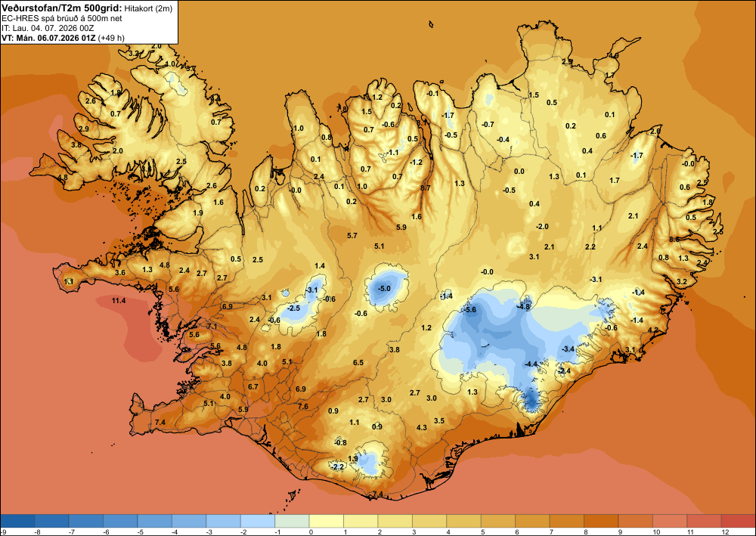The image size is (756, 536).
Task: Click legend swatch between 0 and 1
Action: point(327,521)
